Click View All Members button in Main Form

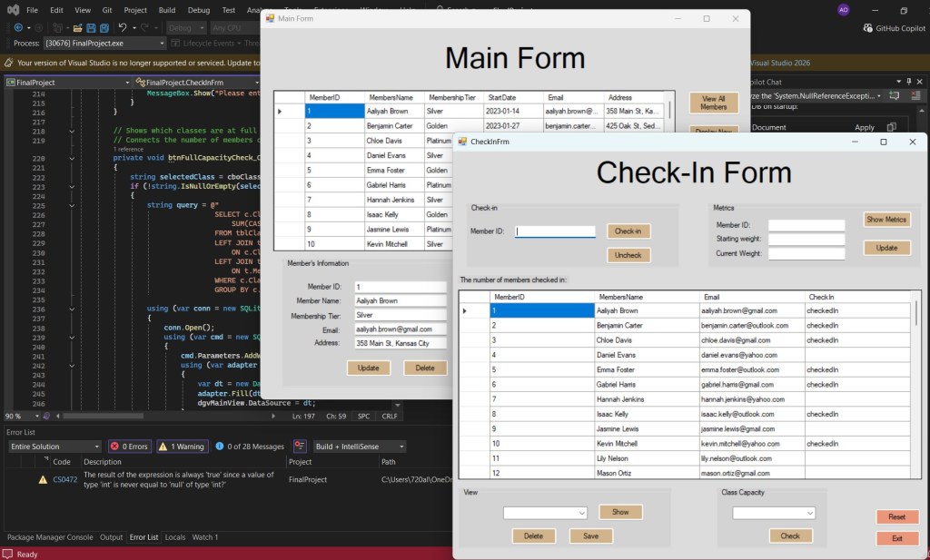[714, 103]
